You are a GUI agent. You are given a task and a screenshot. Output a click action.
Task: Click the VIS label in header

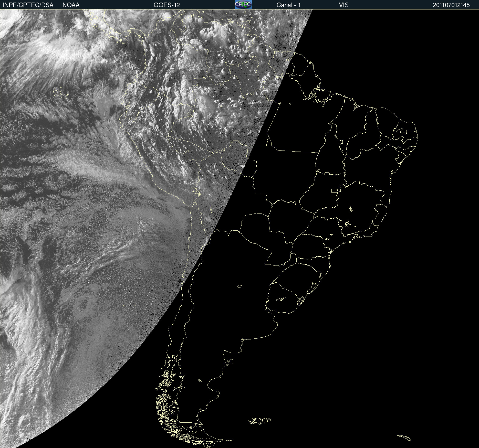point(344,5)
